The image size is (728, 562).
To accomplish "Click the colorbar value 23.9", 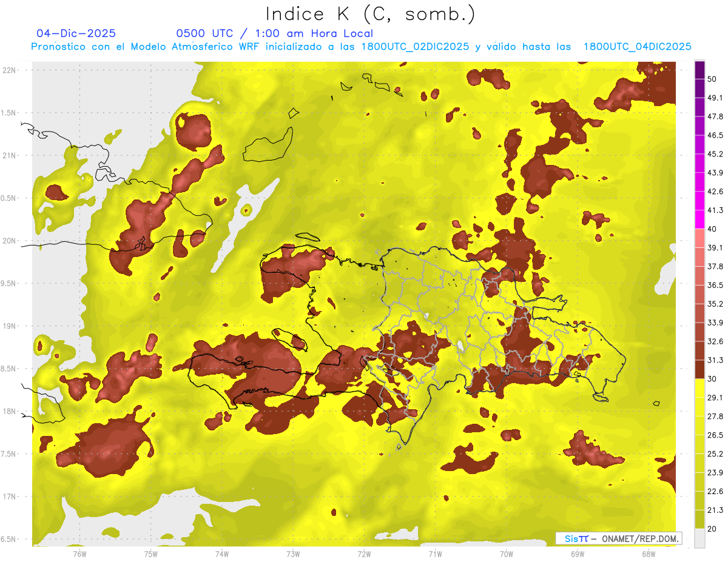I will pos(715,473).
